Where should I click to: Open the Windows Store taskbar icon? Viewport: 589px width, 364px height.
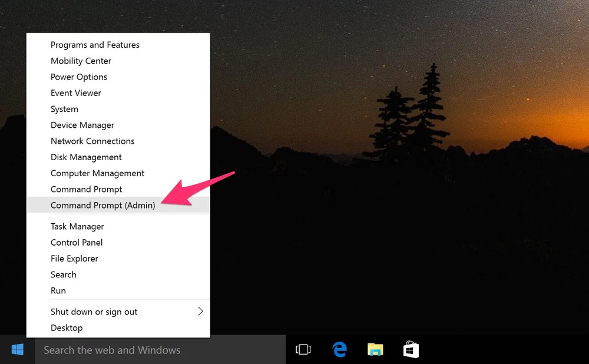(x=411, y=350)
